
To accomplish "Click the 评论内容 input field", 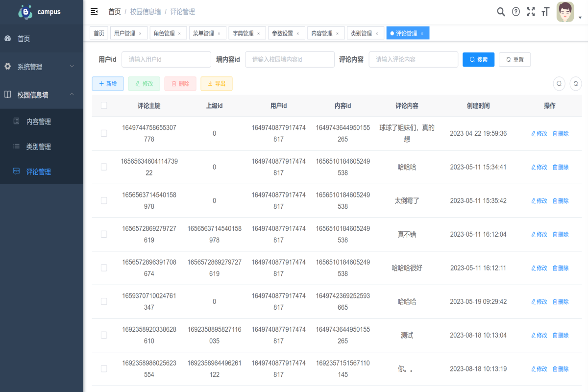I will tap(413, 59).
